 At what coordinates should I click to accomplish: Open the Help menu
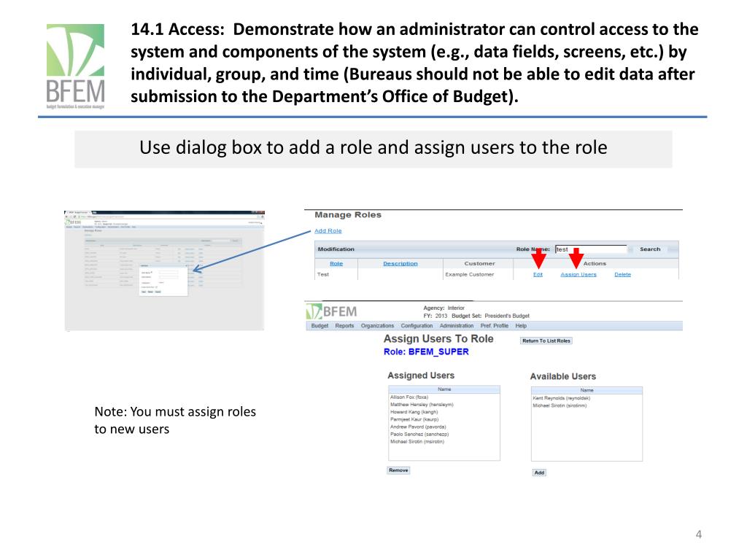tap(521, 326)
